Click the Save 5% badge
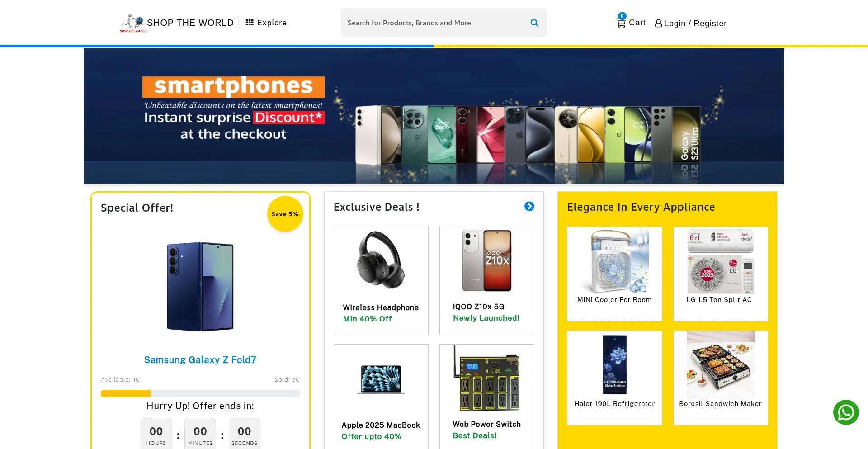Screen dimensions: 868x449 tap(285, 214)
